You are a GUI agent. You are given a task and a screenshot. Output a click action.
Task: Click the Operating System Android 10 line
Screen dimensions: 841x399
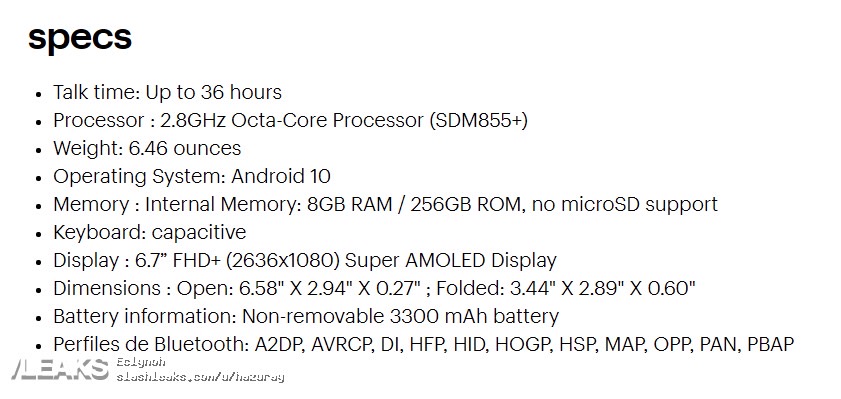[191, 176]
